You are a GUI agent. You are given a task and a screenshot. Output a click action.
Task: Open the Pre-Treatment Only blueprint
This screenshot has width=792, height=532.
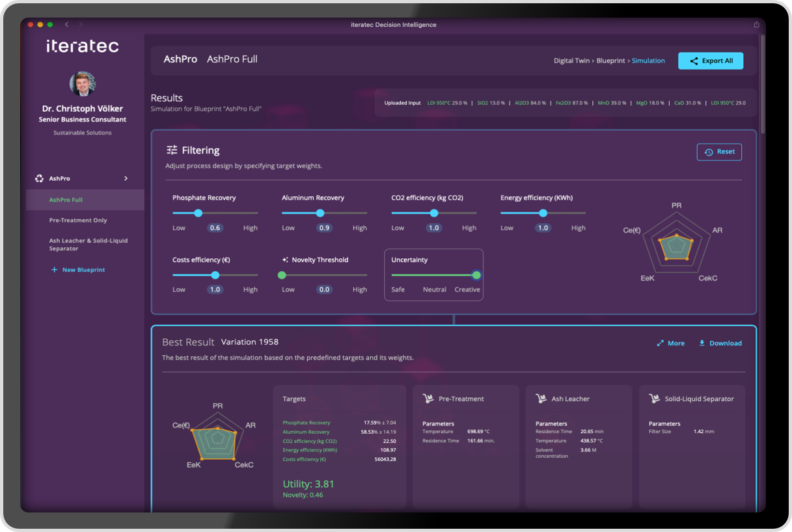click(x=78, y=220)
